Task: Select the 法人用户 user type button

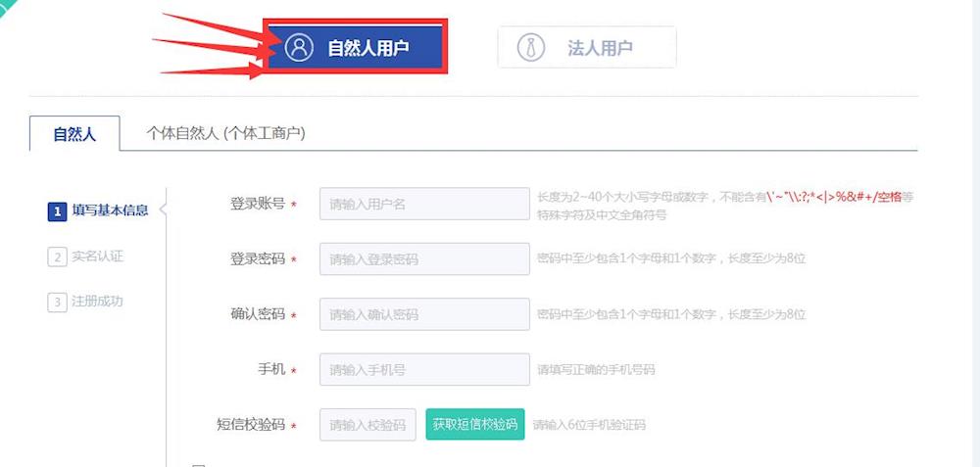Action: pos(587,47)
